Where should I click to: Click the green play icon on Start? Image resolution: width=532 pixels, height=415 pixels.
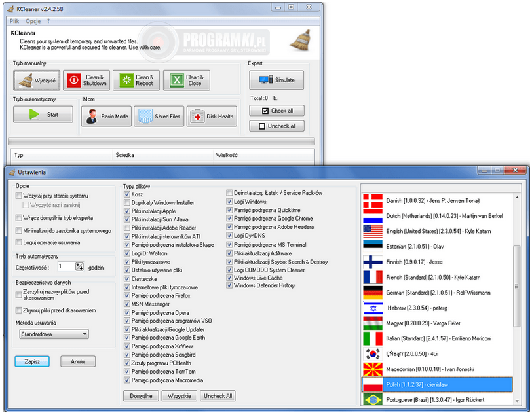[34, 115]
